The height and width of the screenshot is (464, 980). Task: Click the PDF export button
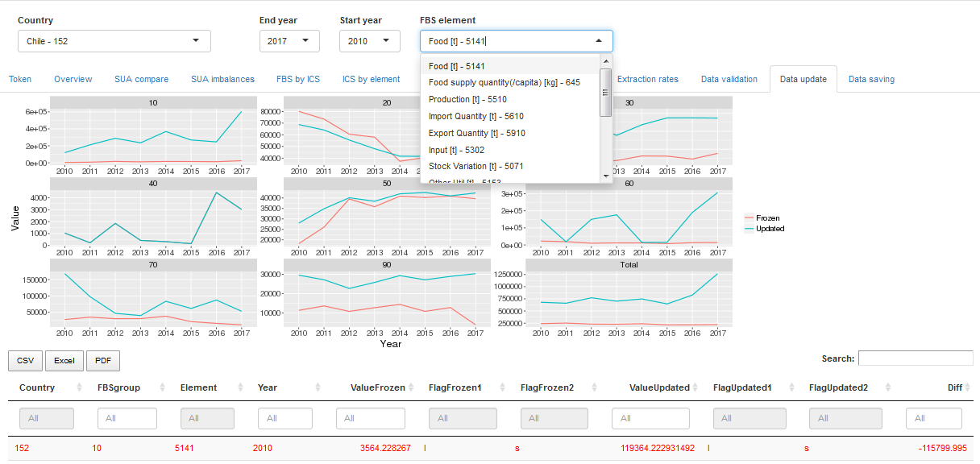[103, 360]
